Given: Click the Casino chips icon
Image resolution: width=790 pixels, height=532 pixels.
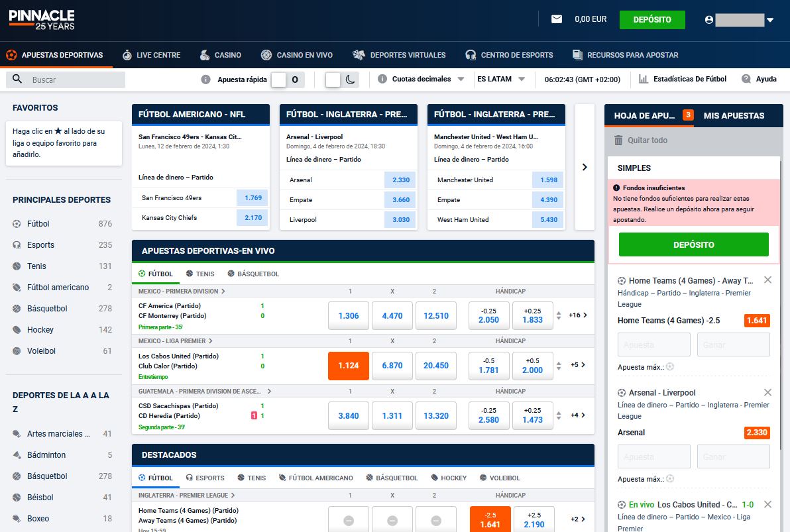Looking at the screenshot, I should pos(205,55).
